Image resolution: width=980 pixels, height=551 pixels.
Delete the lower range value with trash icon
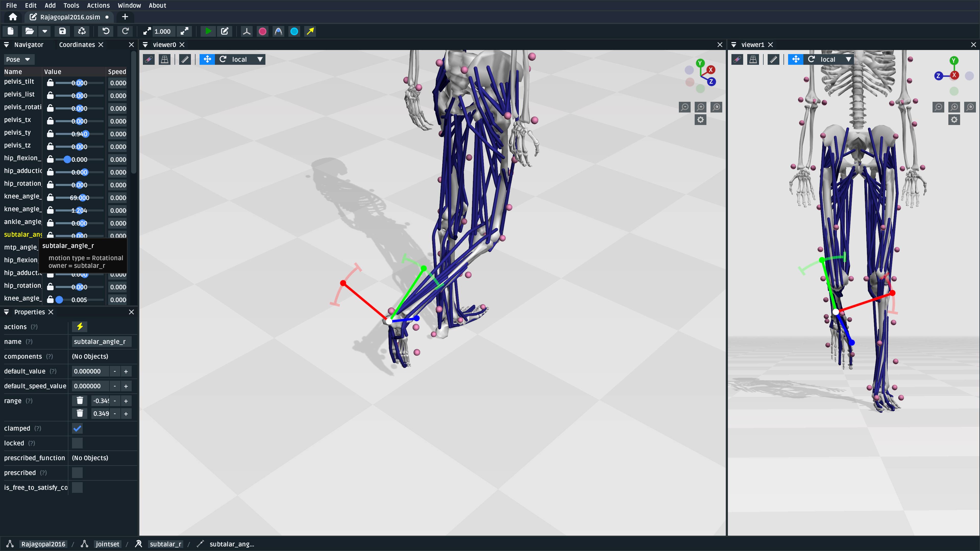[80, 401]
